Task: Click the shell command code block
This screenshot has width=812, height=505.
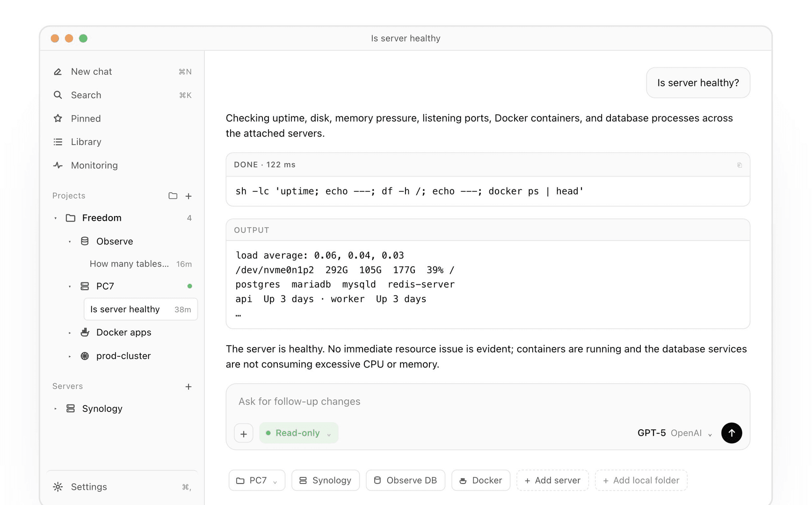Action: 488,191
